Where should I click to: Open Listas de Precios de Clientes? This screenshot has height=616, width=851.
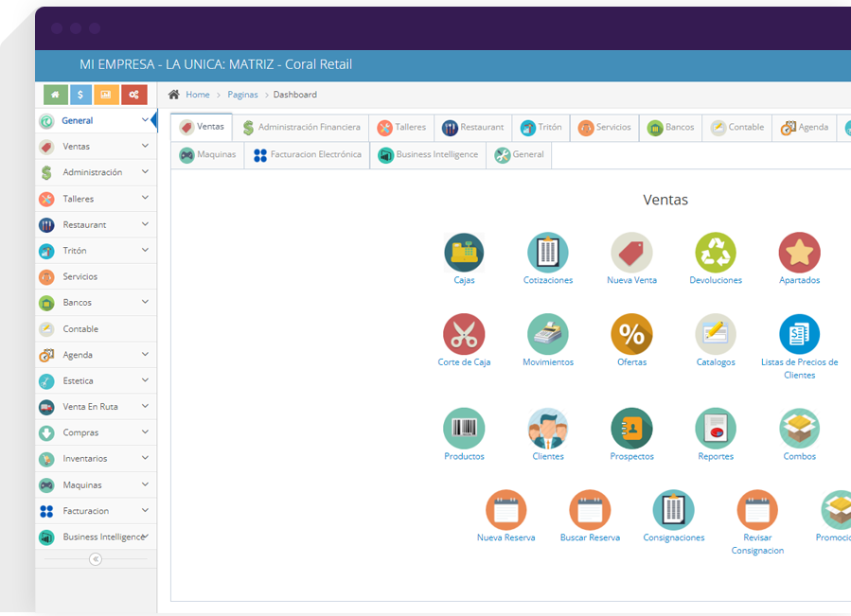(800, 334)
